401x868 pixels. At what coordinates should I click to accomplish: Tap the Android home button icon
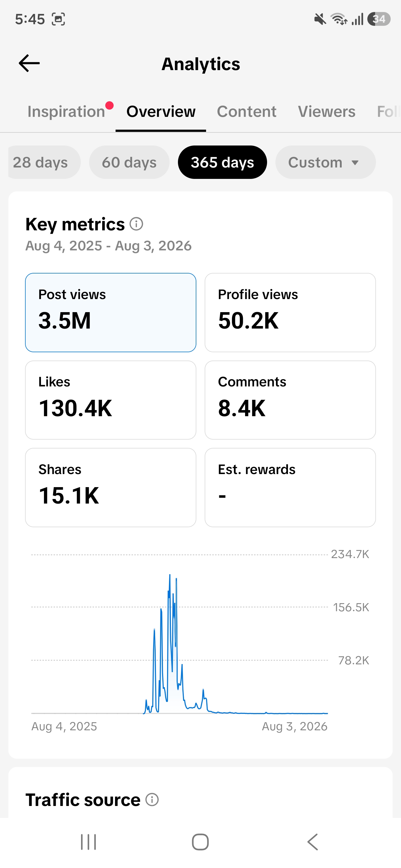pos(200,842)
